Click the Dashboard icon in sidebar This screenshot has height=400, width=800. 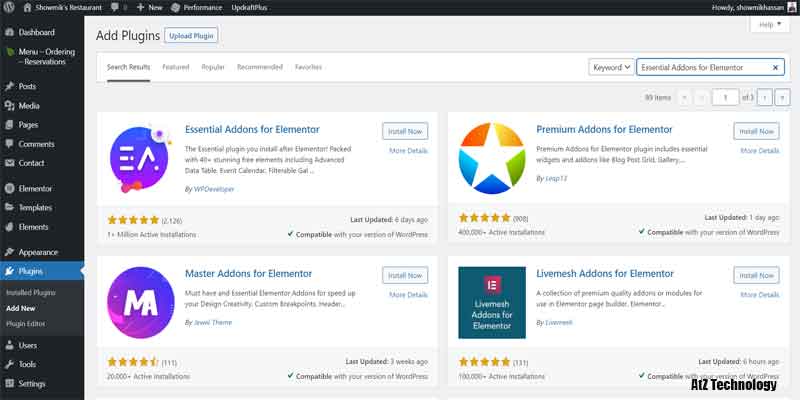(x=10, y=32)
